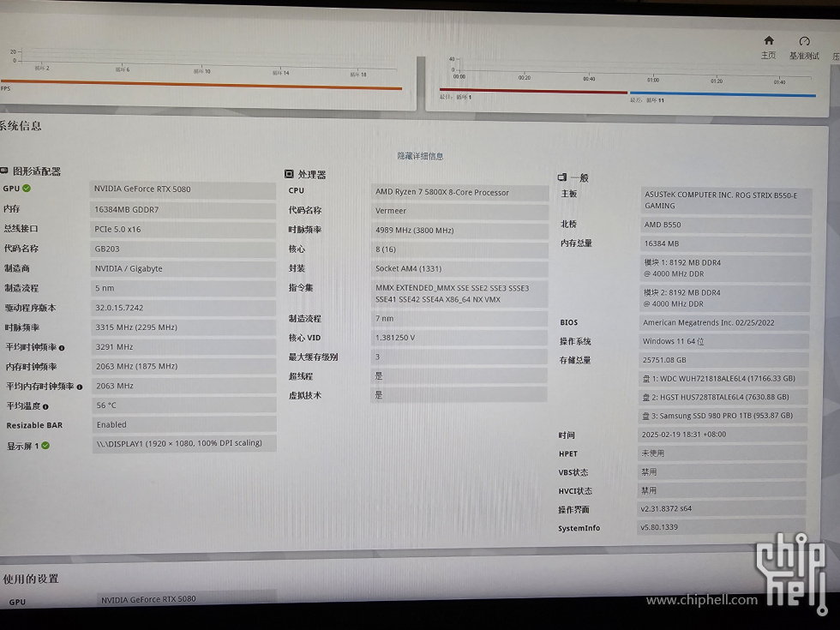
Task: Select the GB203 code name value
Action: [x=183, y=249]
